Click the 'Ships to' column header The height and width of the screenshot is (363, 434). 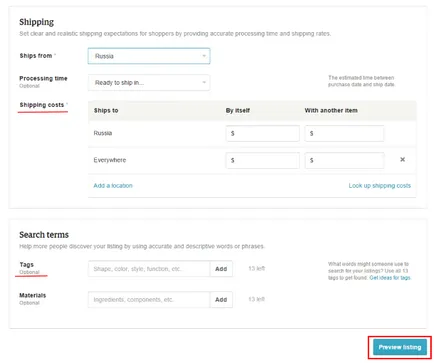(106, 110)
